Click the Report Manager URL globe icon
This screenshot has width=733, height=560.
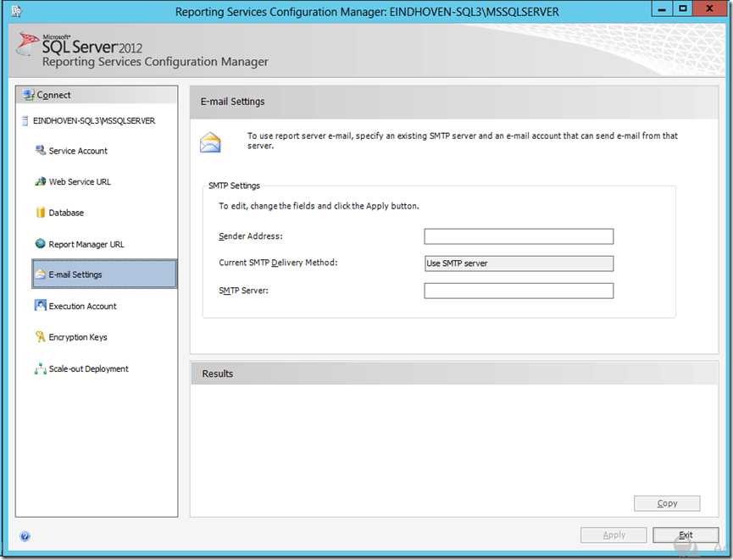(41, 243)
